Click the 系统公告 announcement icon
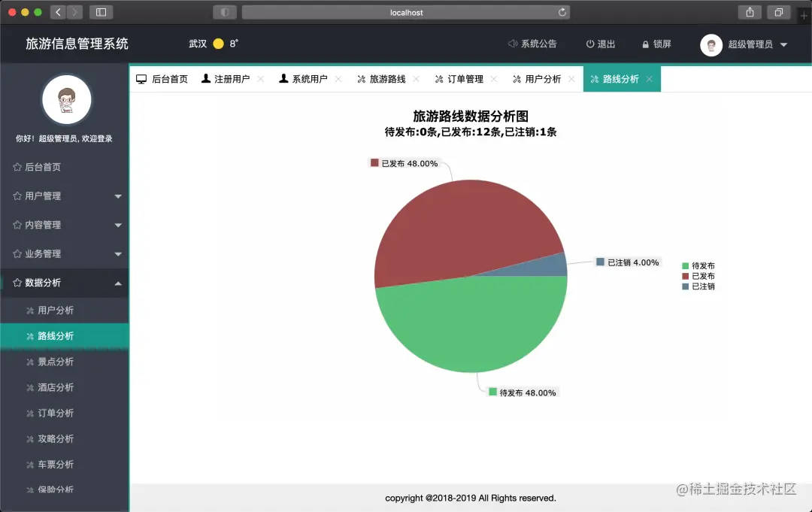Image resolution: width=812 pixels, height=512 pixels. pos(512,44)
